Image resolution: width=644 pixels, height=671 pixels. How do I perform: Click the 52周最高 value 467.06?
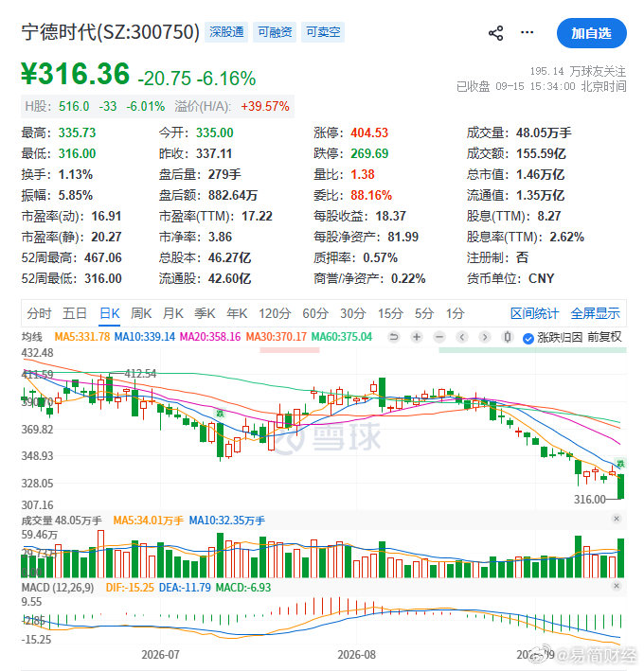point(103,257)
